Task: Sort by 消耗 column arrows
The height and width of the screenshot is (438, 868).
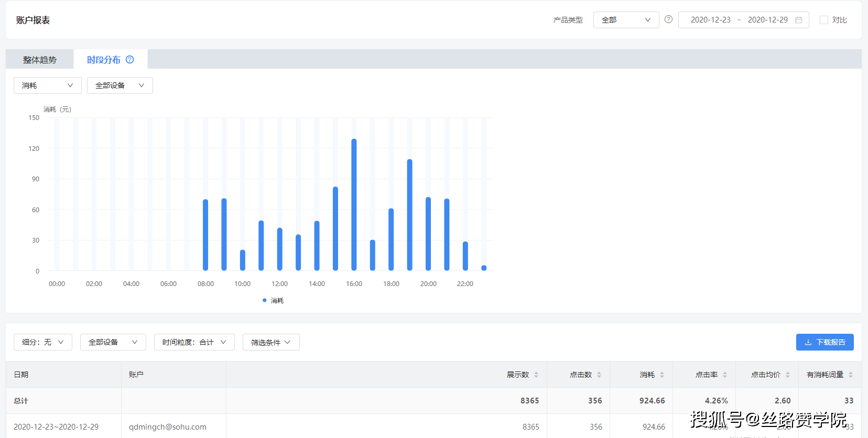Action: [x=662, y=375]
